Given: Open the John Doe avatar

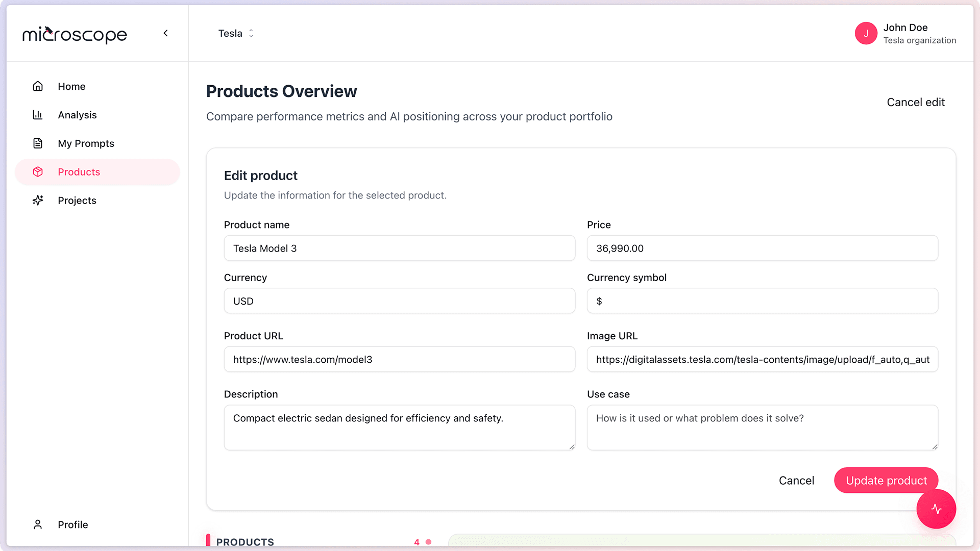Looking at the screenshot, I should point(866,33).
